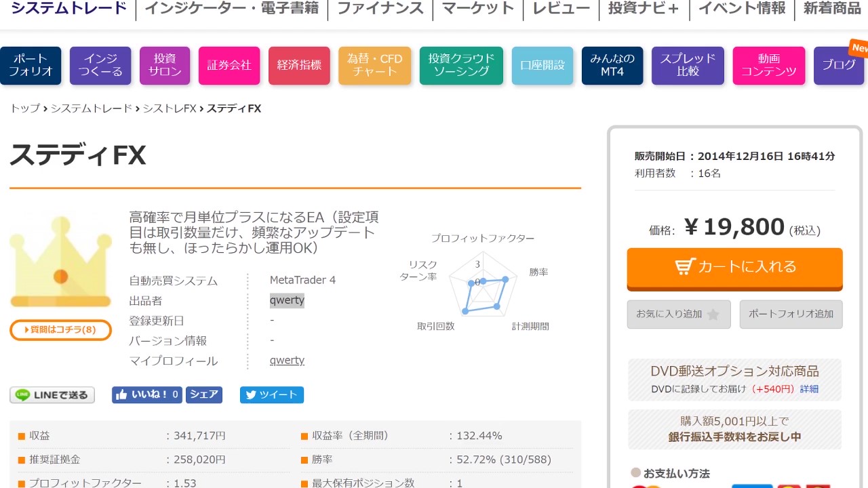Open the ブログ tile marked New

pyautogui.click(x=838, y=66)
